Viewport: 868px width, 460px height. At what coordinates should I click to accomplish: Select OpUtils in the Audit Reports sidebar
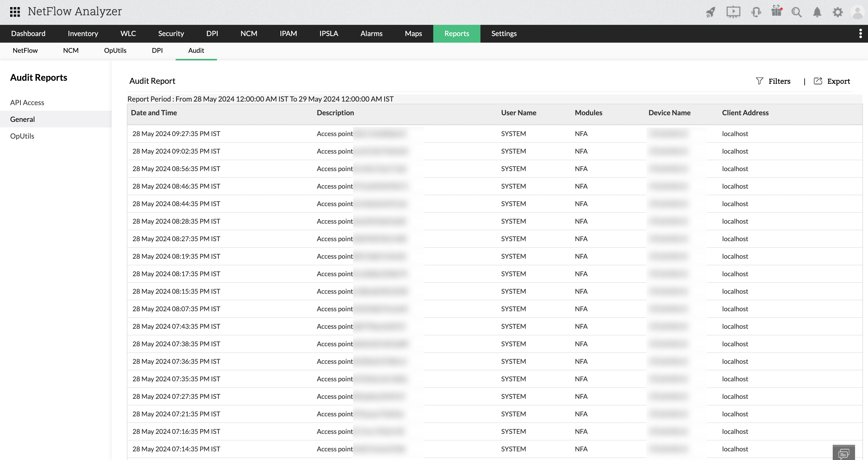point(22,136)
